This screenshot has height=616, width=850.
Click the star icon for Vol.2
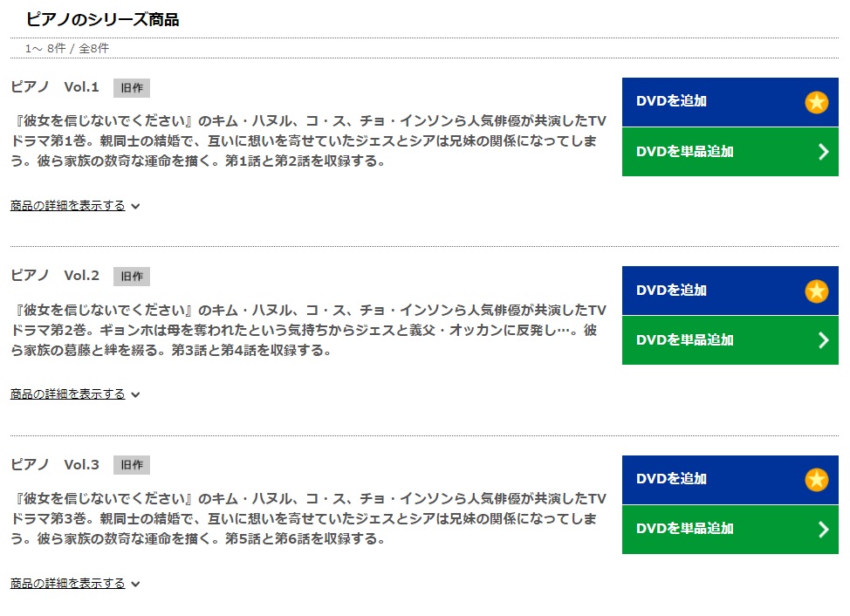[816, 291]
